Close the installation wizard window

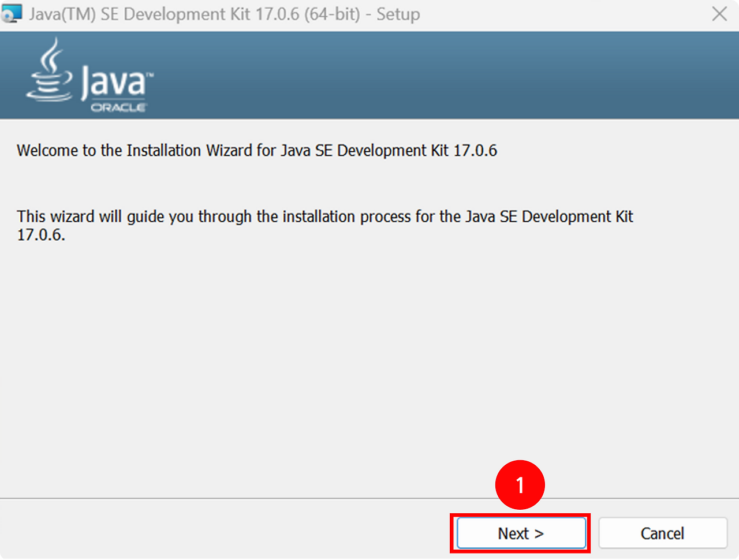(719, 14)
